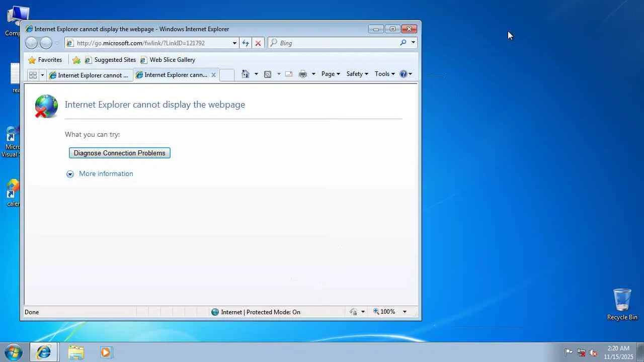Viewport: 644px width, 362px height.
Task: Open the search provider dropdown arrow
Action: pos(413,43)
